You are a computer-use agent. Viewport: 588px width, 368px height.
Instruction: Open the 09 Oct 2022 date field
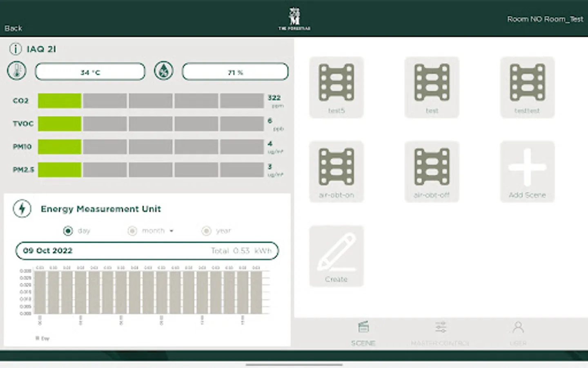pyautogui.click(x=147, y=251)
